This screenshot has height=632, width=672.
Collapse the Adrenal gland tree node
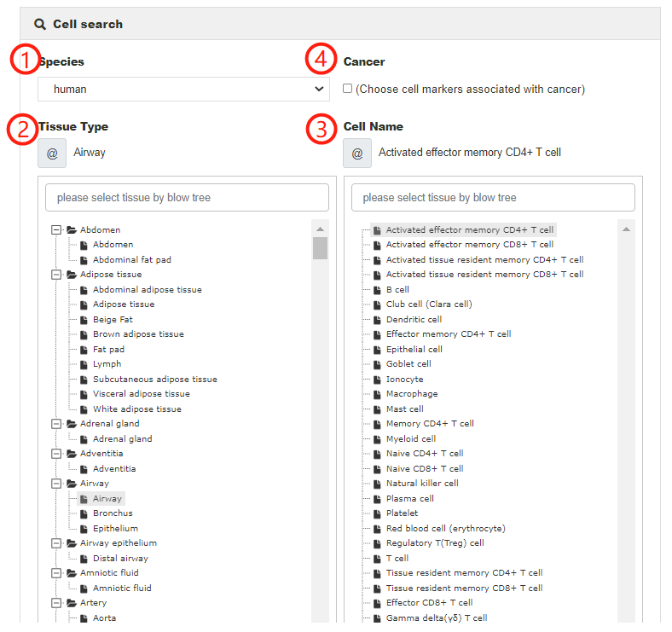point(57,424)
